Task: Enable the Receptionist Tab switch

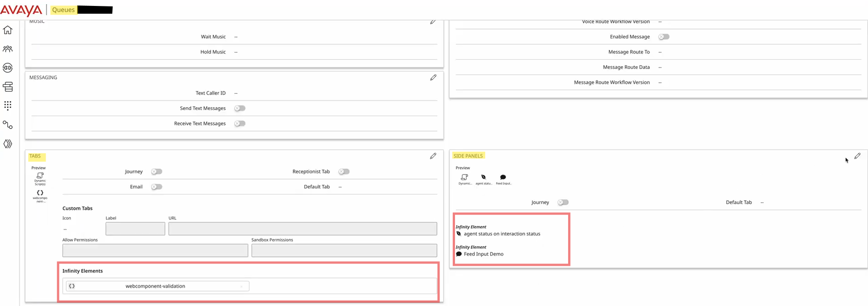Action: pos(344,172)
